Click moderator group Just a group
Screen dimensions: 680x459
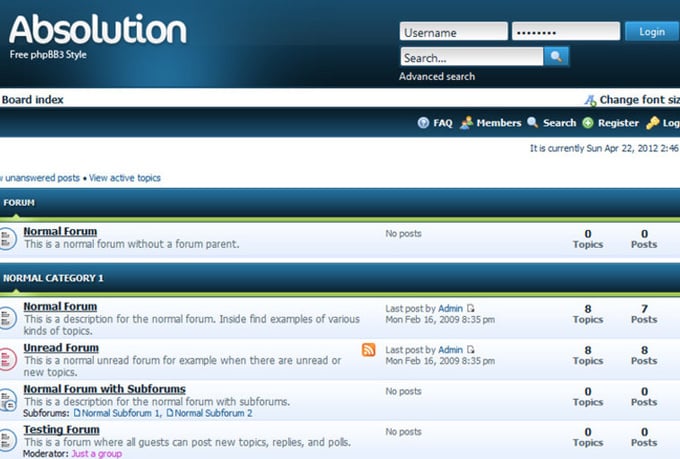[97, 454]
